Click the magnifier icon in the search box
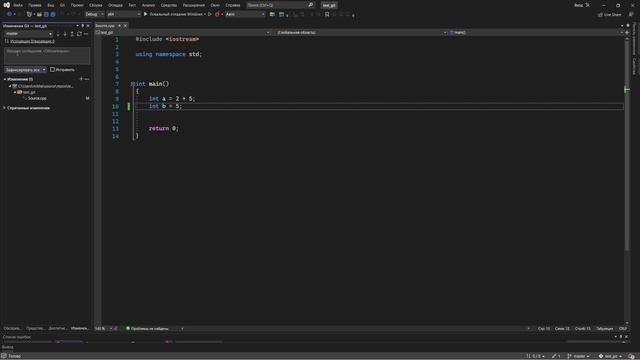Image resolution: width=640 pixels, height=360 pixels. pos(310,5)
